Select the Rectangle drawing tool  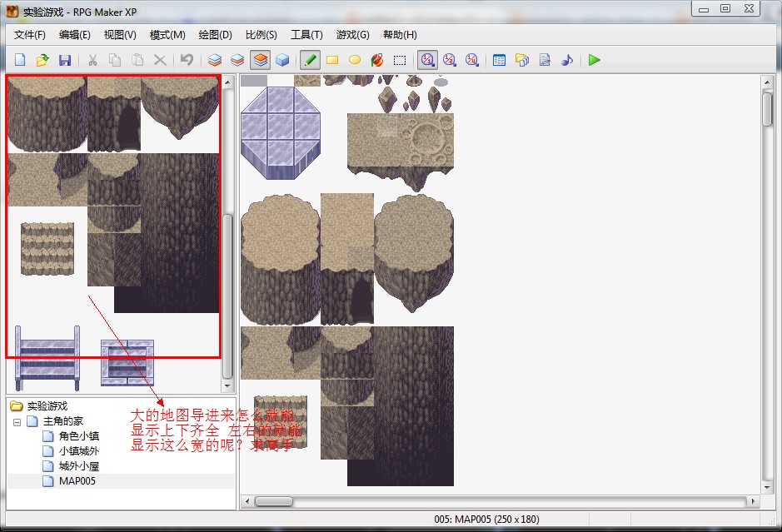point(332,60)
